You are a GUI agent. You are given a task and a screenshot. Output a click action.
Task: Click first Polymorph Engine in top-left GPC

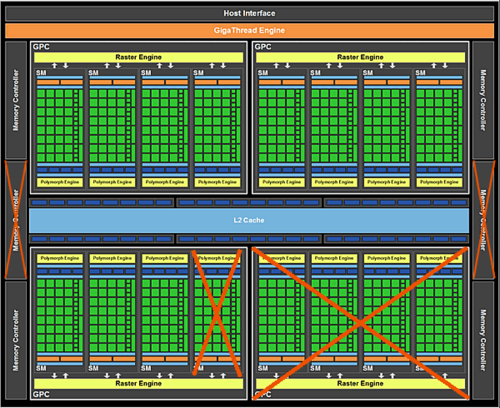[60, 182]
